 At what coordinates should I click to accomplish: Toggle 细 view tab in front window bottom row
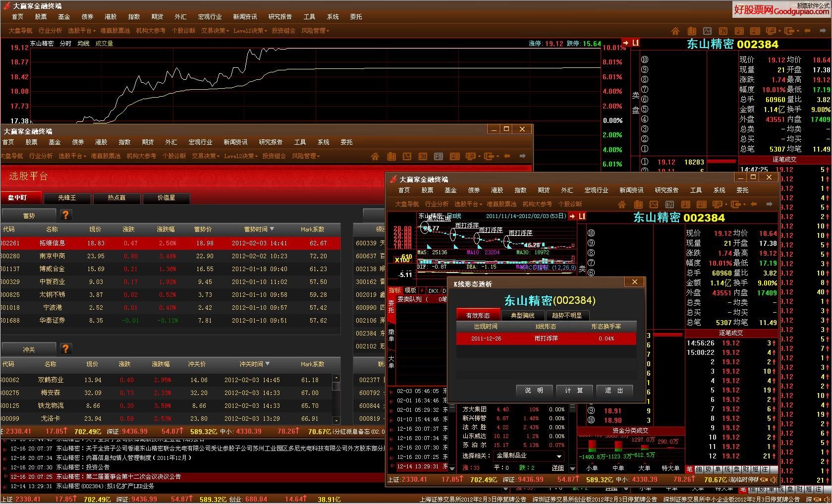[x=699, y=469]
